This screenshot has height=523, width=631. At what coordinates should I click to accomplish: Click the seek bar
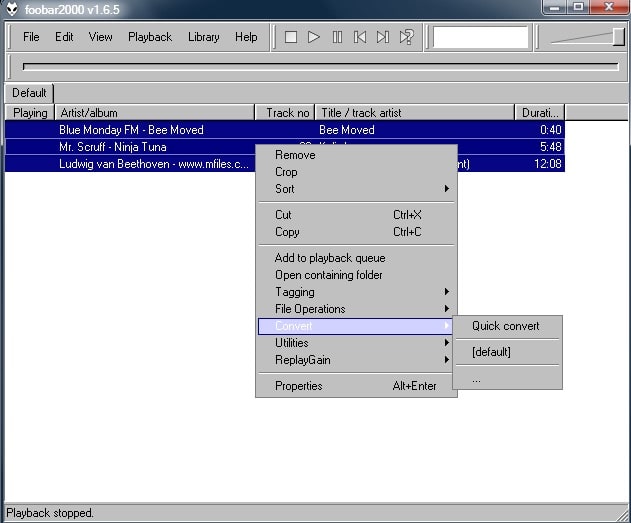(x=321, y=66)
